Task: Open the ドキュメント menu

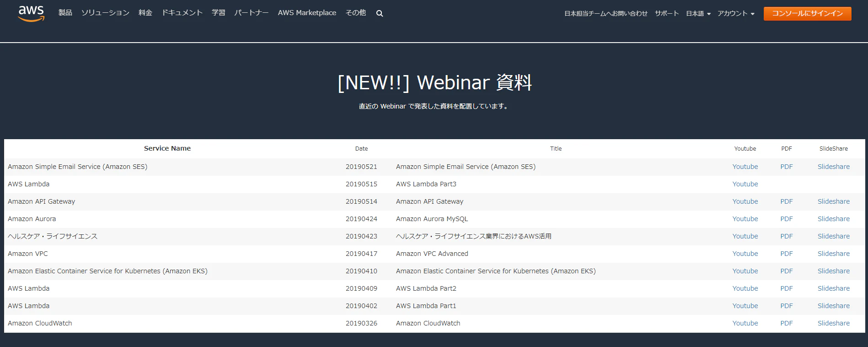Action: (182, 13)
